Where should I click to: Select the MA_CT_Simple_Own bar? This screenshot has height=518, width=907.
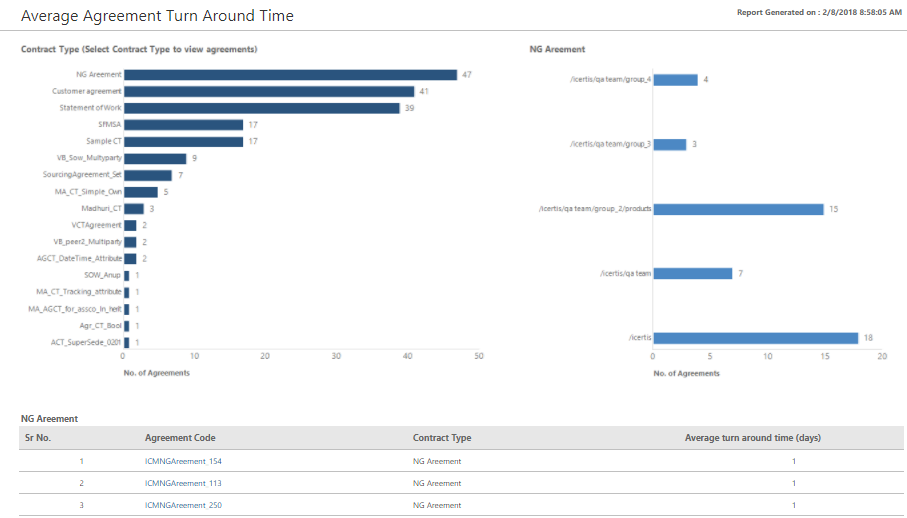coord(141,192)
